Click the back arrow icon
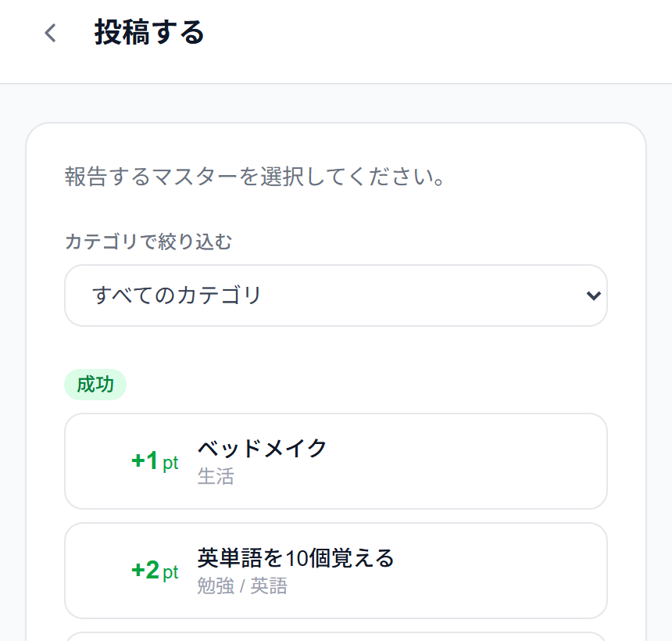The width and height of the screenshot is (672, 641). [x=49, y=34]
